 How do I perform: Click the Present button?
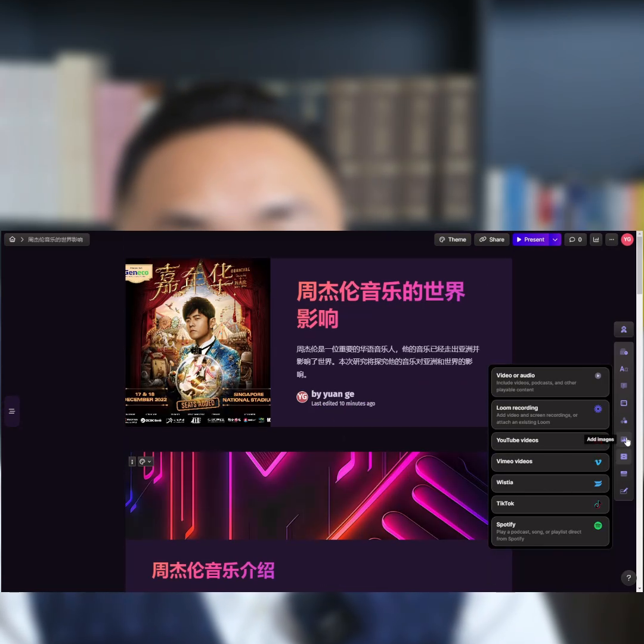530,240
